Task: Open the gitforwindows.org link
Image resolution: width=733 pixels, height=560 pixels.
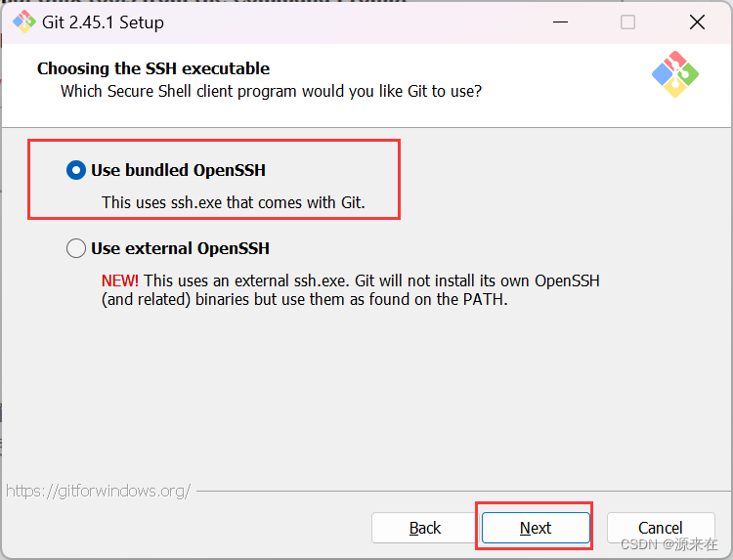Action: click(98, 491)
